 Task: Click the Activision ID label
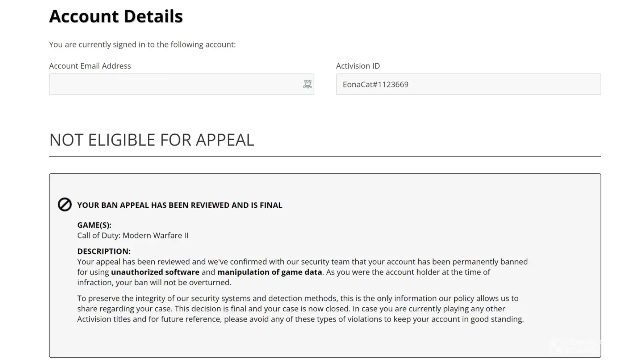pos(358,66)
